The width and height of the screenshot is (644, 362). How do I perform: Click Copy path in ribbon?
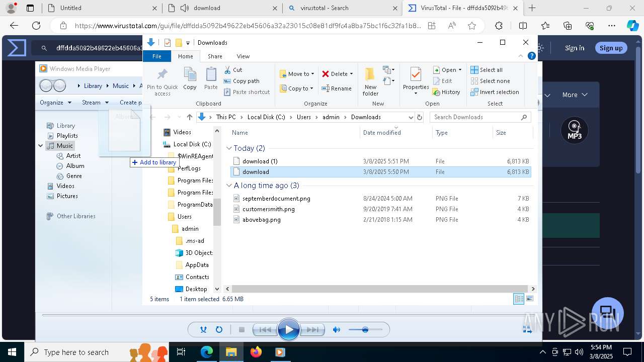coord(242,81)
